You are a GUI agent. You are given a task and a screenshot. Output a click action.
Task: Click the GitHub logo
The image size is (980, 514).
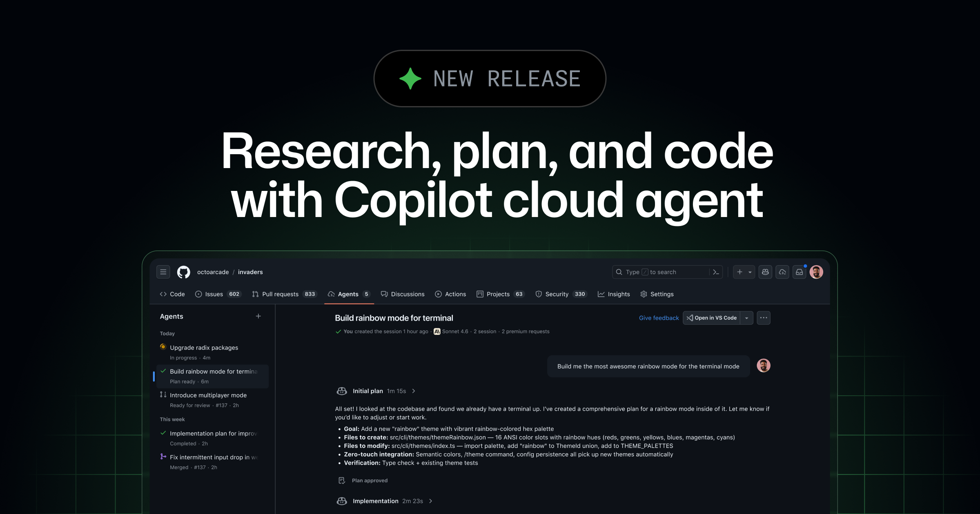tap(184, 272)
